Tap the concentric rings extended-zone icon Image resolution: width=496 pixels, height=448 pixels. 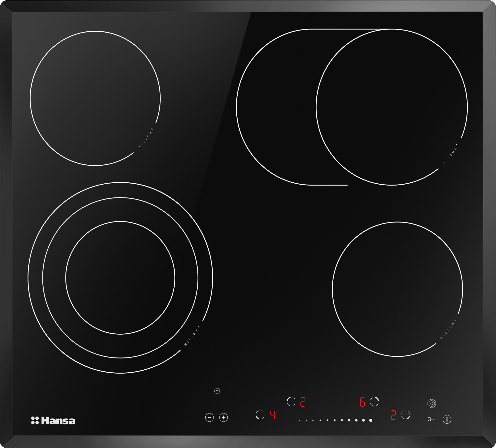(x=432, y=404)
